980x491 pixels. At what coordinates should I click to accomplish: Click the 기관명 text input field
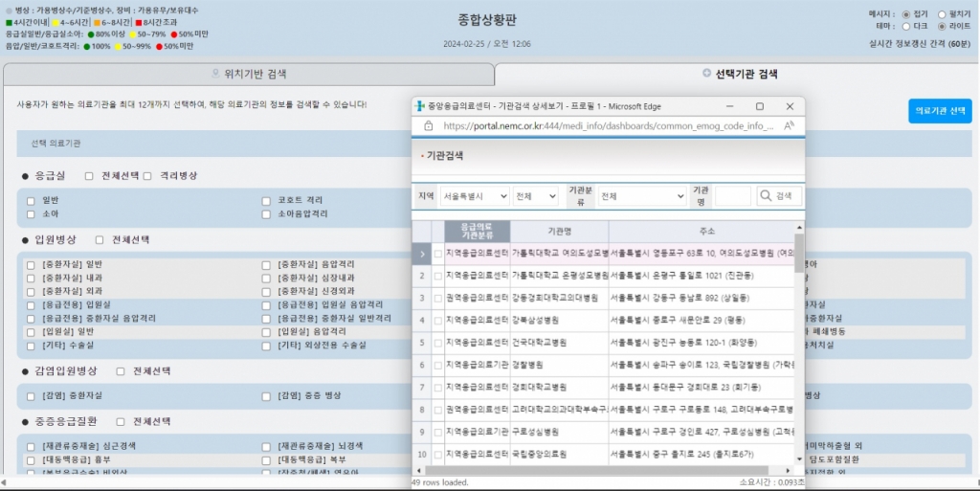pos(732,196)
